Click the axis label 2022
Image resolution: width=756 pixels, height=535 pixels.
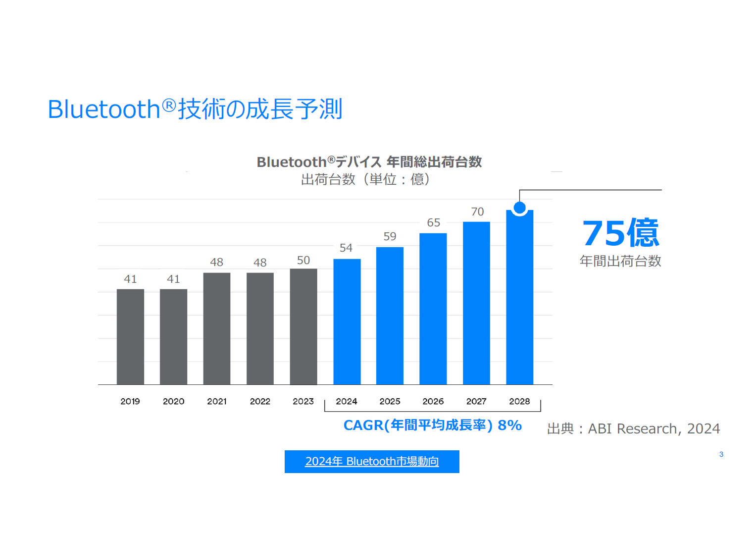point(260,401)
